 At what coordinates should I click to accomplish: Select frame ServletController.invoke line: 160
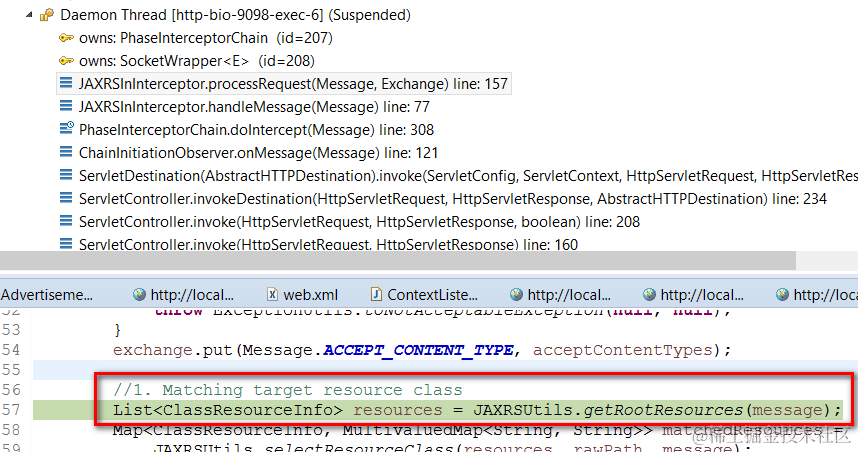[328, 244]
